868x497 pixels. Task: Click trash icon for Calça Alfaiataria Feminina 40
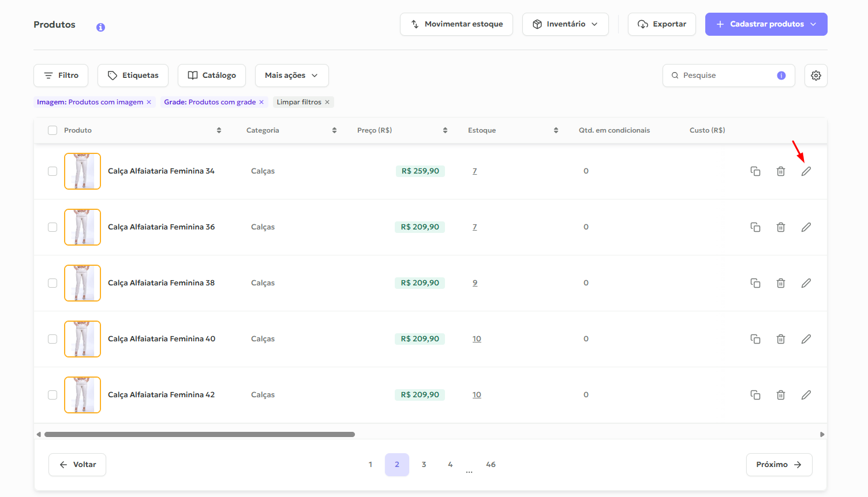tap(780, 339)
